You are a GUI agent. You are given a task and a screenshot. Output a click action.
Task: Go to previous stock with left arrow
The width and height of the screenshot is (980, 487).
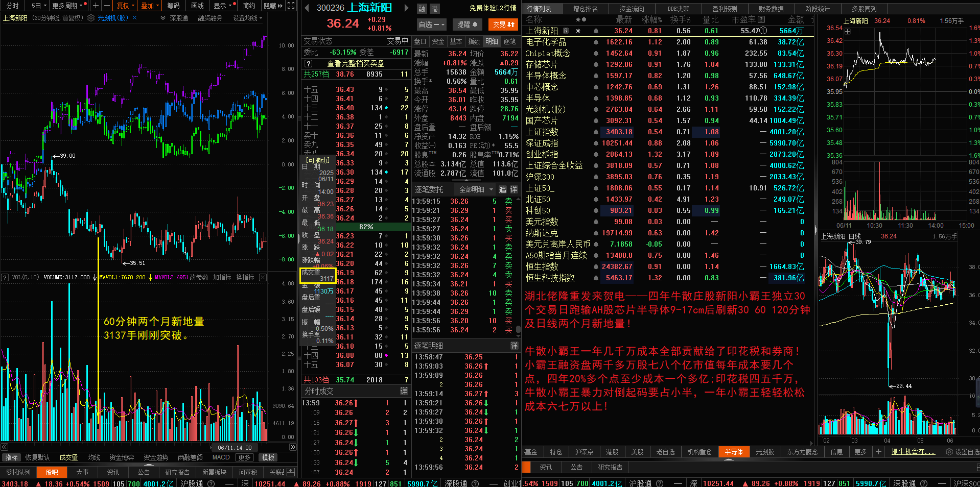point(307,8)
